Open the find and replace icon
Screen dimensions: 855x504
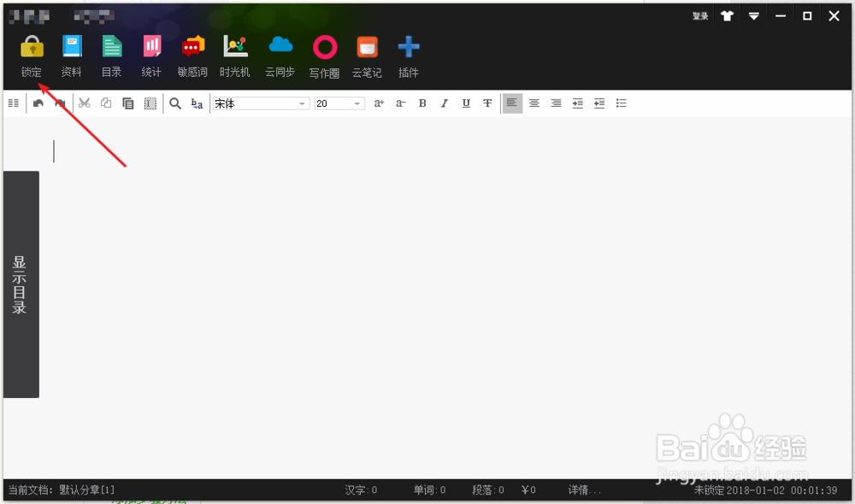coord(197,103)
